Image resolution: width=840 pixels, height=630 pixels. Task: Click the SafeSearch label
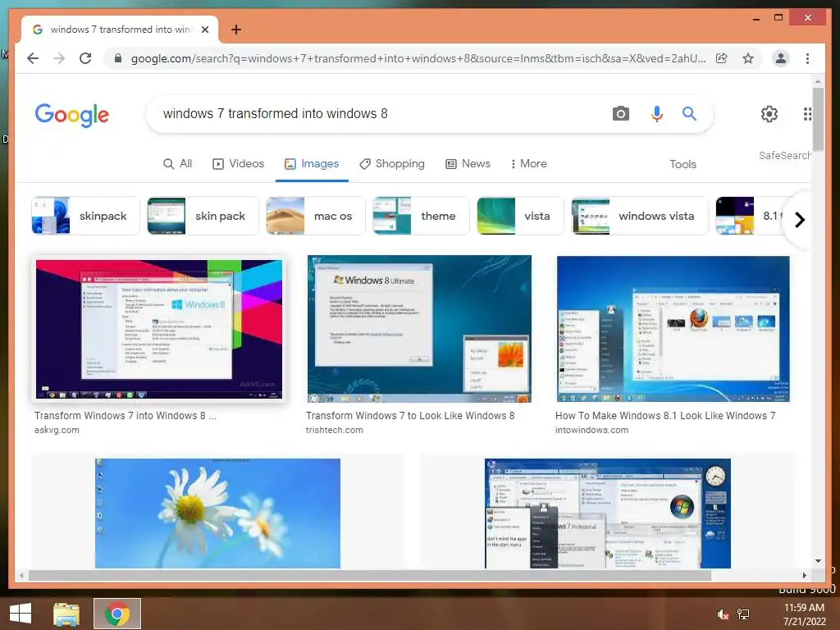pyautogui.click(x=785, y=155)
